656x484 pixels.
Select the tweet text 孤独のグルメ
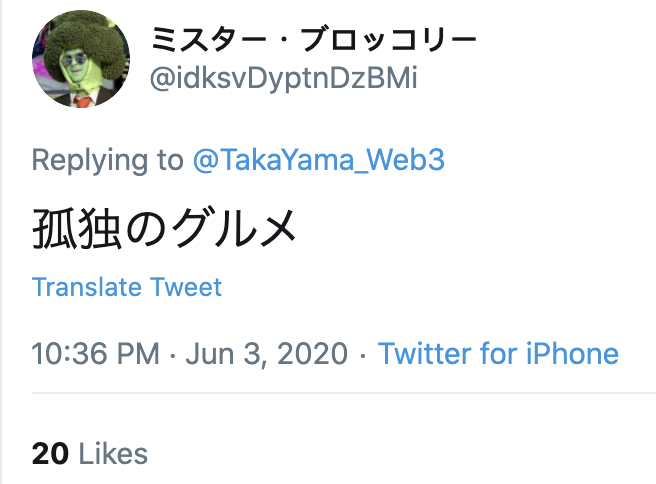tap(165, 229)
